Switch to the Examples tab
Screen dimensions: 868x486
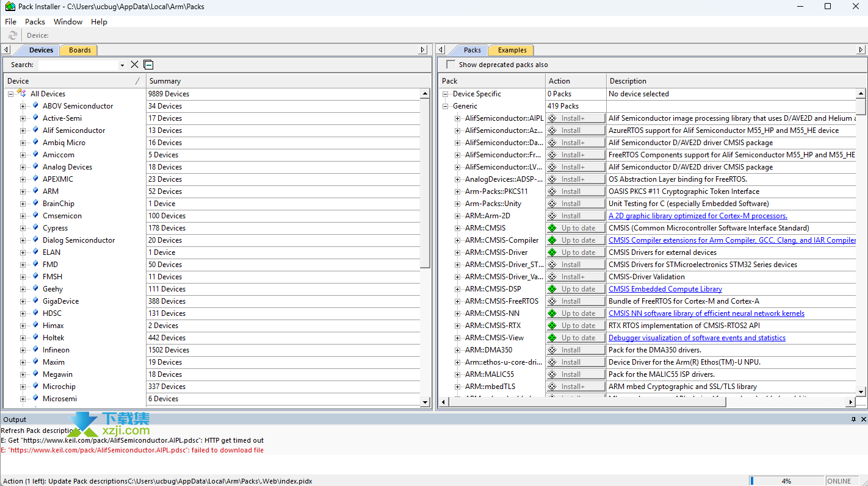[512, 50]
